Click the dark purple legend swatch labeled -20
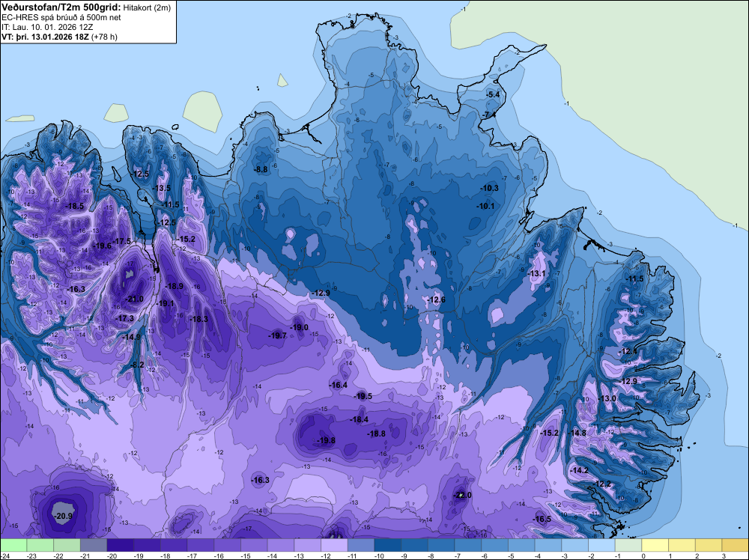This screenshot has height=560, width=749. coord(121,545)
